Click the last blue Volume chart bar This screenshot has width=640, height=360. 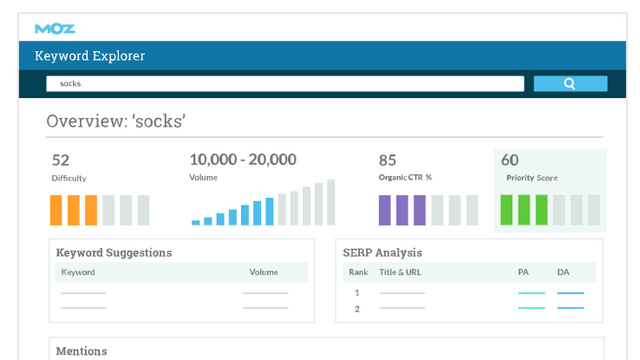pos(269,211)
